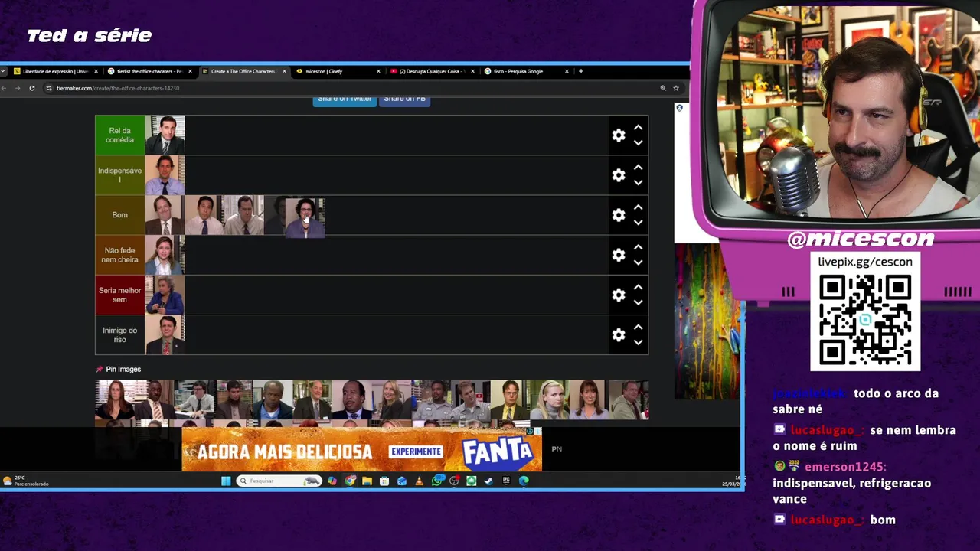Move Rei da comédia tier down with arrow
Viewport: 980px width, 551px height.
638,143
